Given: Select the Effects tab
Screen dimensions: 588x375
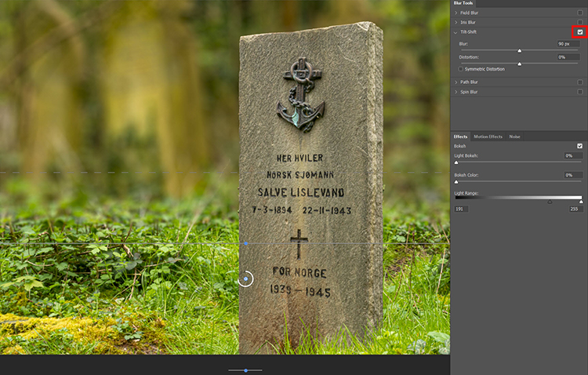Looking at the screenshot, I should tap(461, 137).
